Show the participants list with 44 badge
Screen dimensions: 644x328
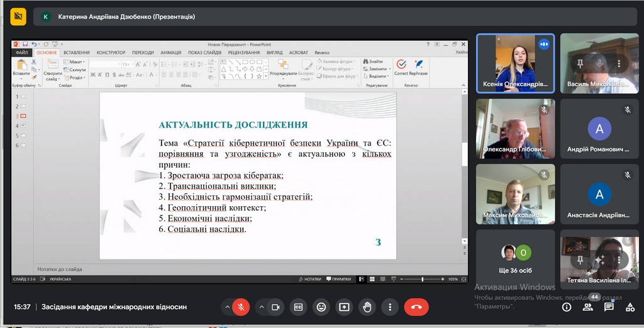pyautogui.click(x=588, y=307)
